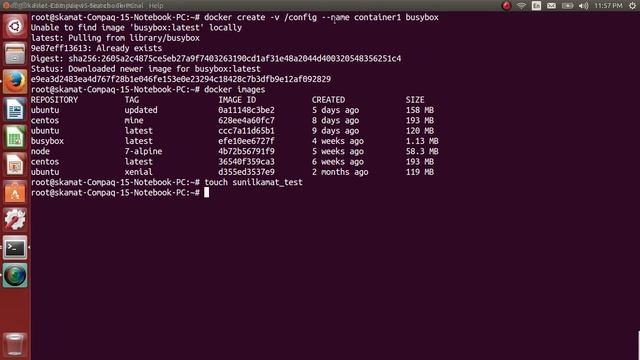This screenshot has height=360, width=640.
Task: Launch Firefox web browser
Action: pyautogui.click(x=15, y=82)
